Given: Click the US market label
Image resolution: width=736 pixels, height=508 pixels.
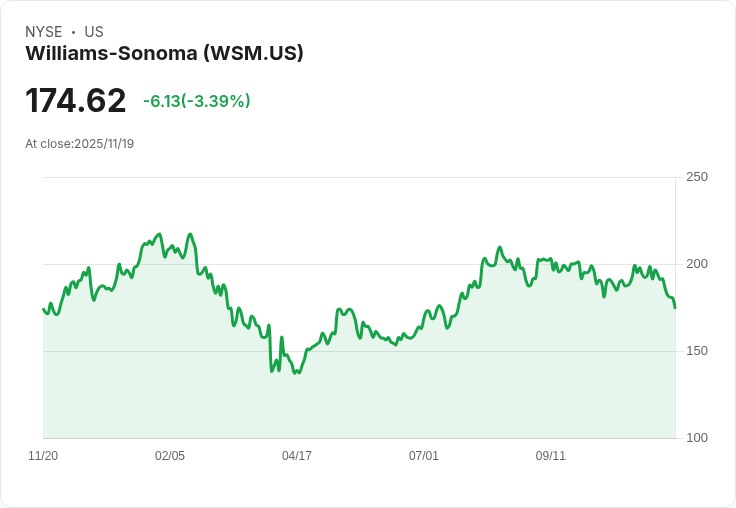Looking at the screenshot, I should click(94, 32).
